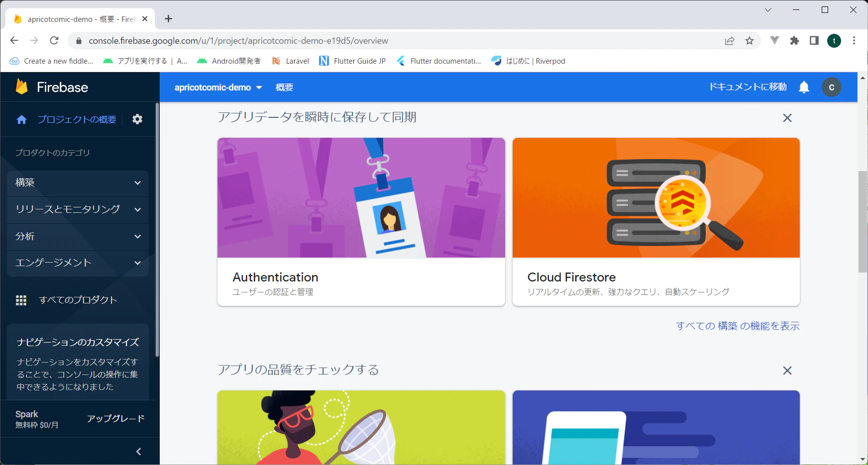Click ドキュメントに移動 link
Image resolution: width=868 pixels, height=465 pixels.
[748, 87]
